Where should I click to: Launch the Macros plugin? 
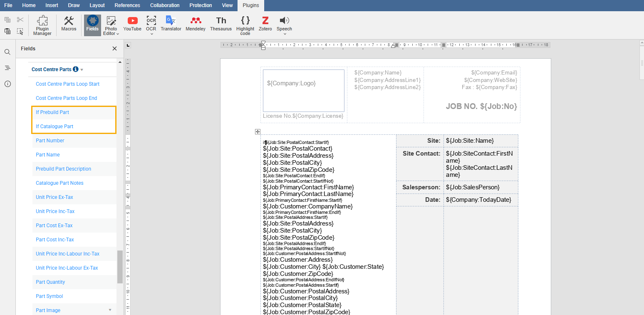69,24
